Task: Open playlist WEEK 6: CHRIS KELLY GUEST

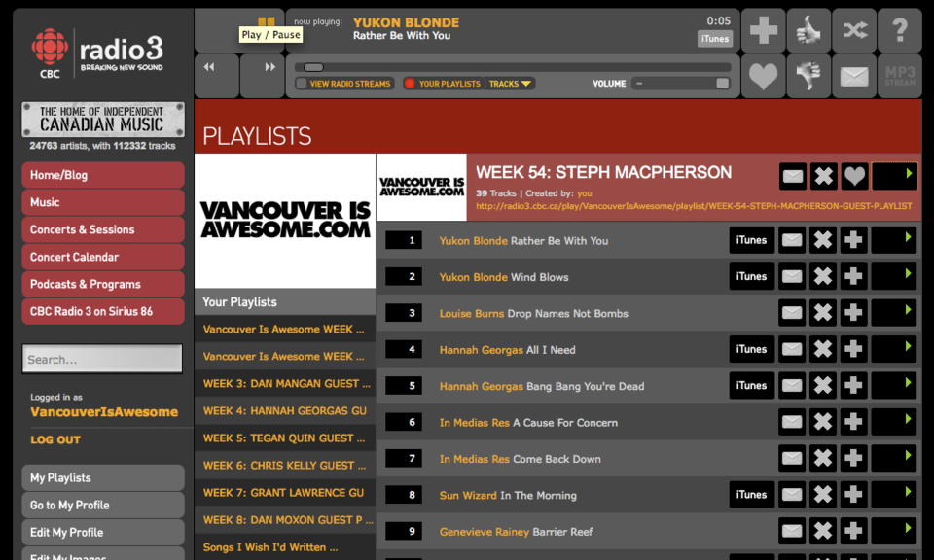Action: point(285,466)
